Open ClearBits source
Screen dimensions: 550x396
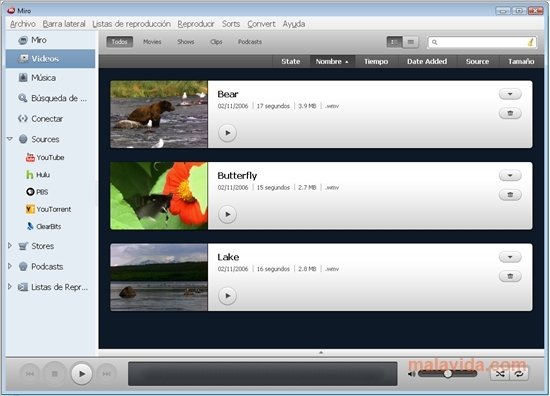coord(44,227)
